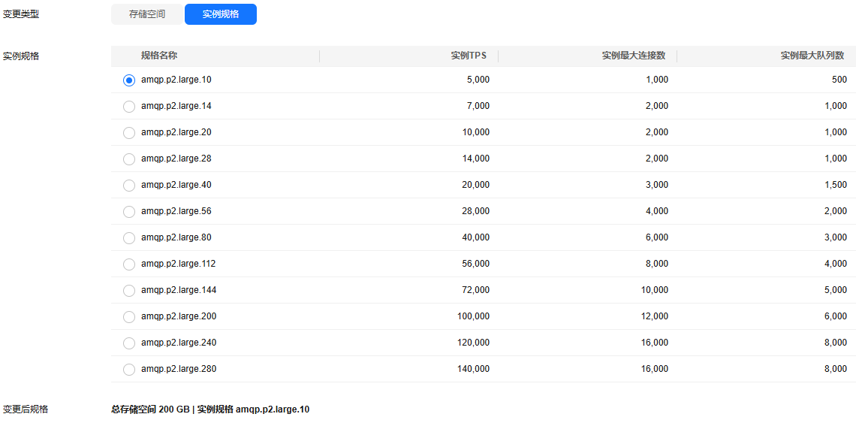Choose the amqp.p2.large.80 option

point(129,238)
